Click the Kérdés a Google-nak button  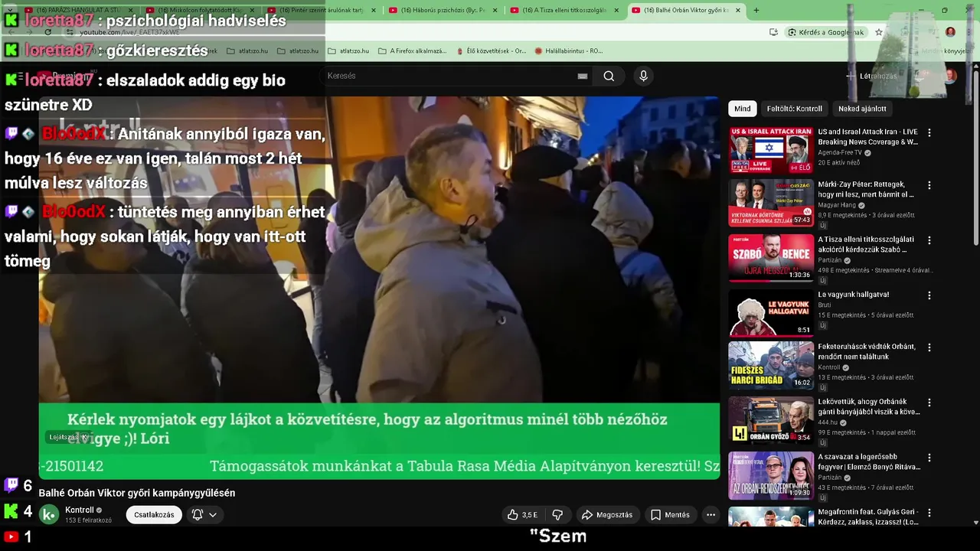[825, 32]
